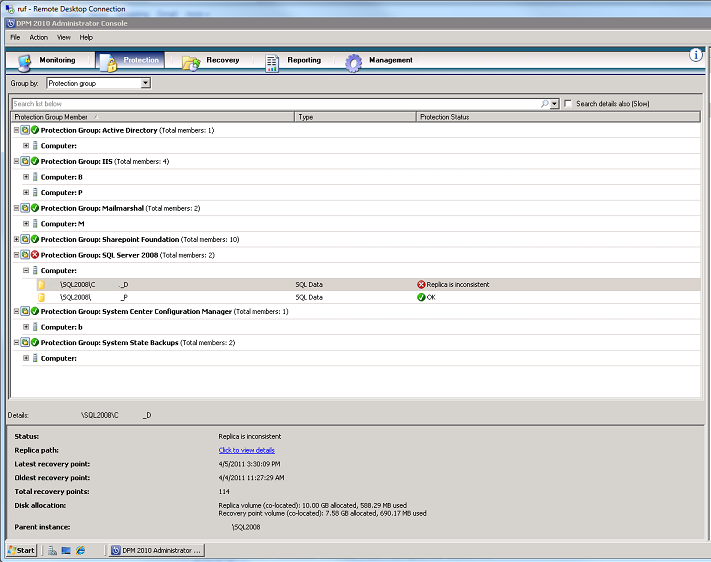Click the Monitoring tab icon
711x562 pixels.
[x=24, y=63]
